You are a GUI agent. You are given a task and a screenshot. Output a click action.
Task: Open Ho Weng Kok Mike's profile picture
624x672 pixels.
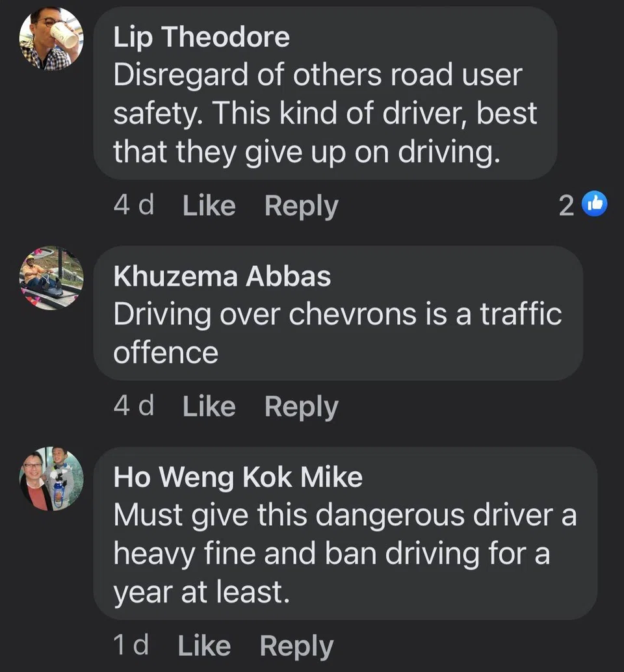51,479
